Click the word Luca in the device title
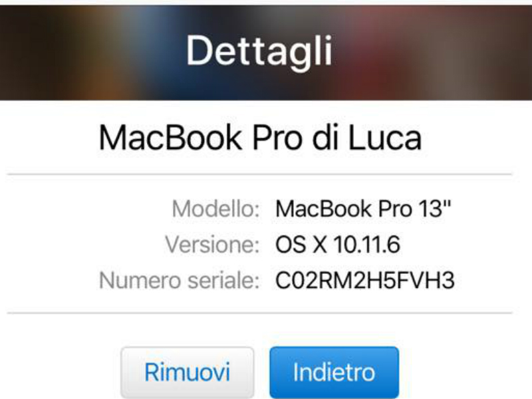The height and width of the screenshot is (399, 532). (x=385, y=138)
